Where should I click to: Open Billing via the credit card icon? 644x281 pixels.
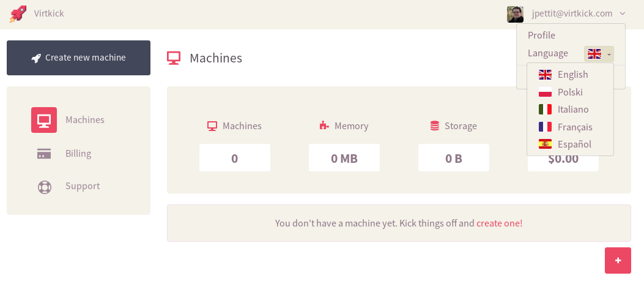point(44,154)
